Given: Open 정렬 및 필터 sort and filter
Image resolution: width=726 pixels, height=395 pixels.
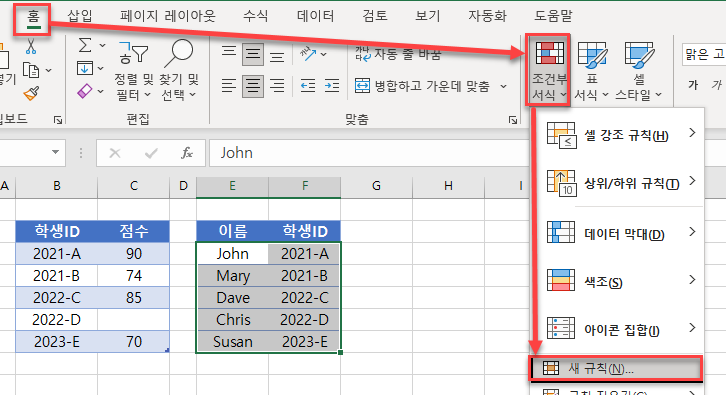Looking at the screenshot, I should coord(133,69).
